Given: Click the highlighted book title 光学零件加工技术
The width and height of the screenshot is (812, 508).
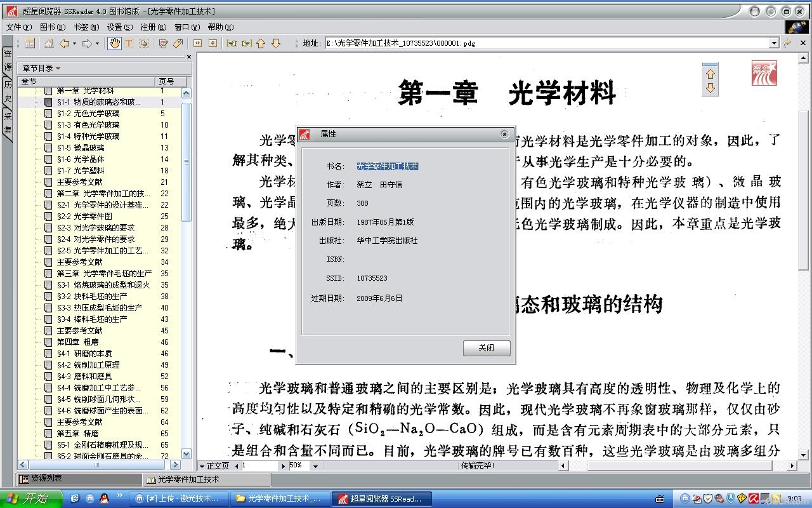Looking at the screenshot, I should coord(387,166).
